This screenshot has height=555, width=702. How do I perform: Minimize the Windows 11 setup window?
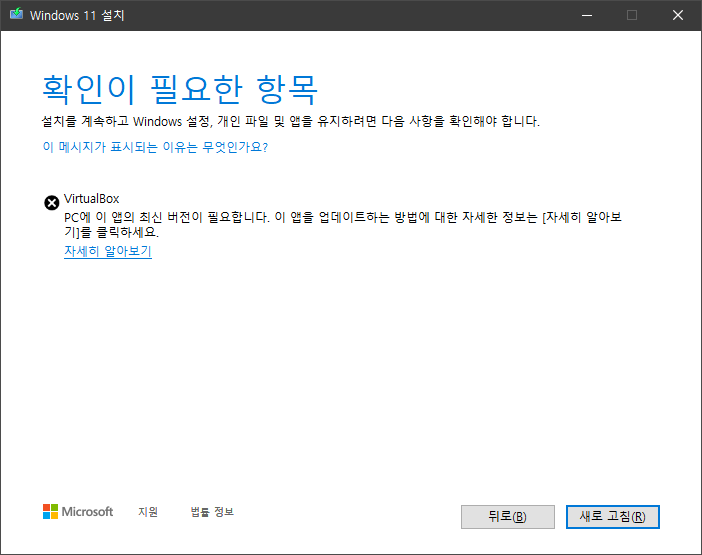587,15
